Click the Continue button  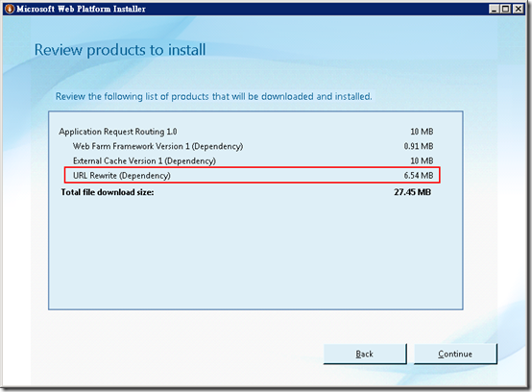point(455,354)
